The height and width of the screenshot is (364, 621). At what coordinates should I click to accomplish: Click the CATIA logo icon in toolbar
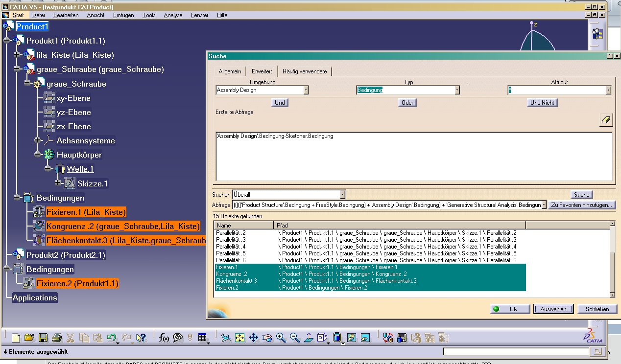[x=594, y=336]
